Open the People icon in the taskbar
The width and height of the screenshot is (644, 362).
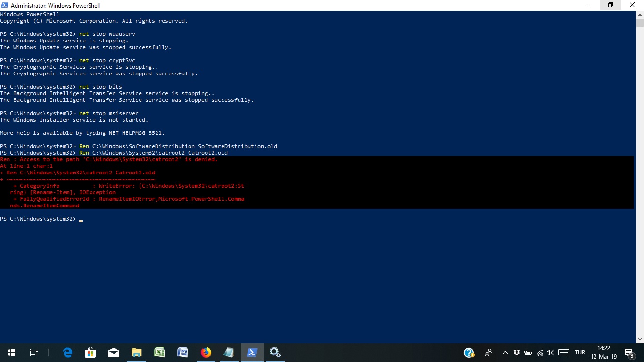[488, 353]
